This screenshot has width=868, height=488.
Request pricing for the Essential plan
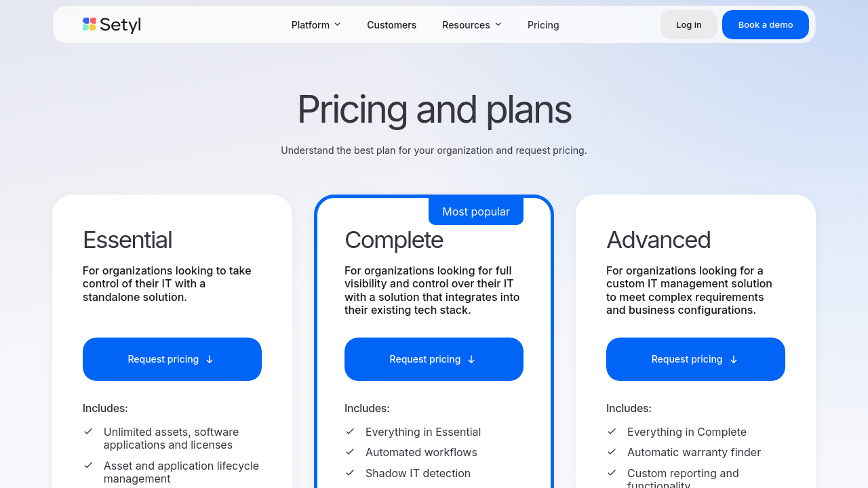[x=172, y=359]
